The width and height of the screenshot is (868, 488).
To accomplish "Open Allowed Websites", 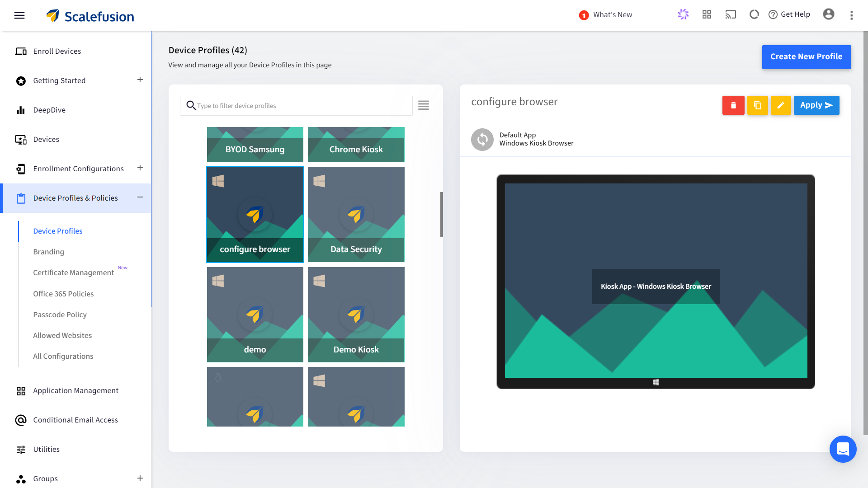I will pyautogui.click(x=62, y=335).
